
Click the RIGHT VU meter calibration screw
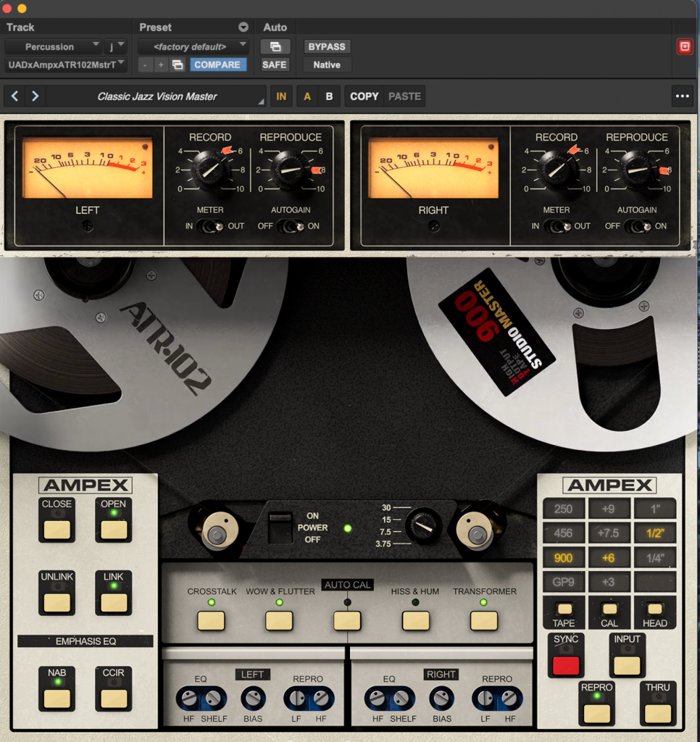click(x=433, y=226)
